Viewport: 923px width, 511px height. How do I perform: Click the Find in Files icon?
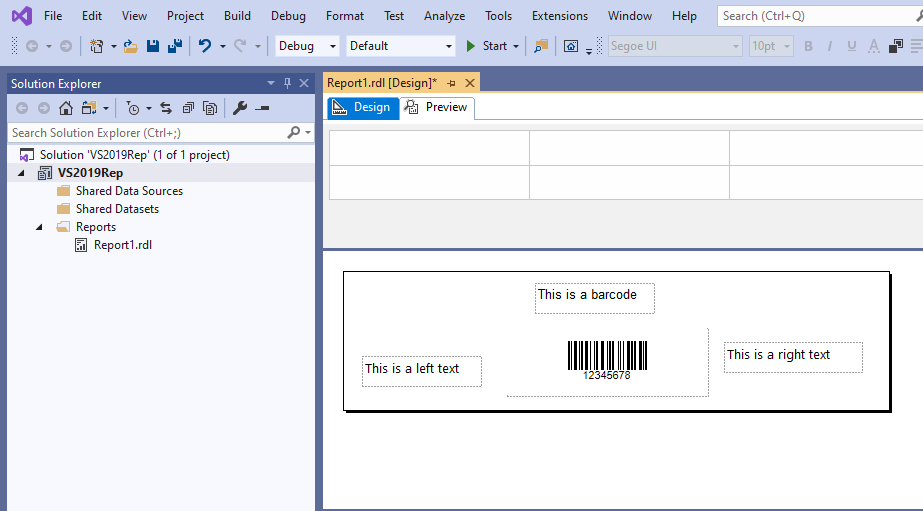(x=541, y=46)
